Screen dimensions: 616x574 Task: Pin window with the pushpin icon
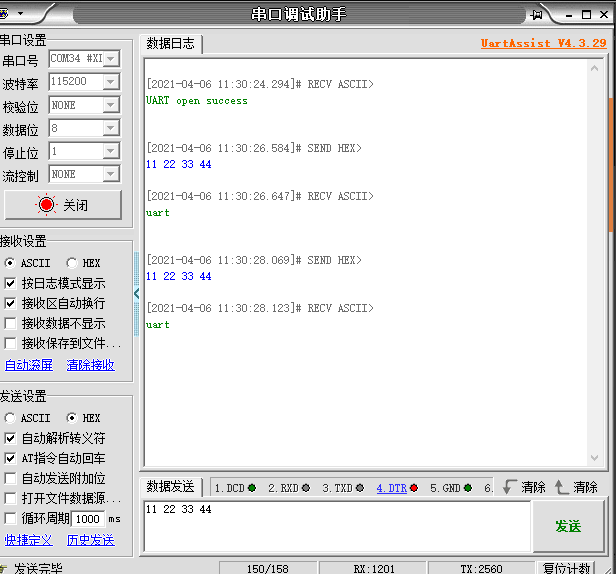536,15
